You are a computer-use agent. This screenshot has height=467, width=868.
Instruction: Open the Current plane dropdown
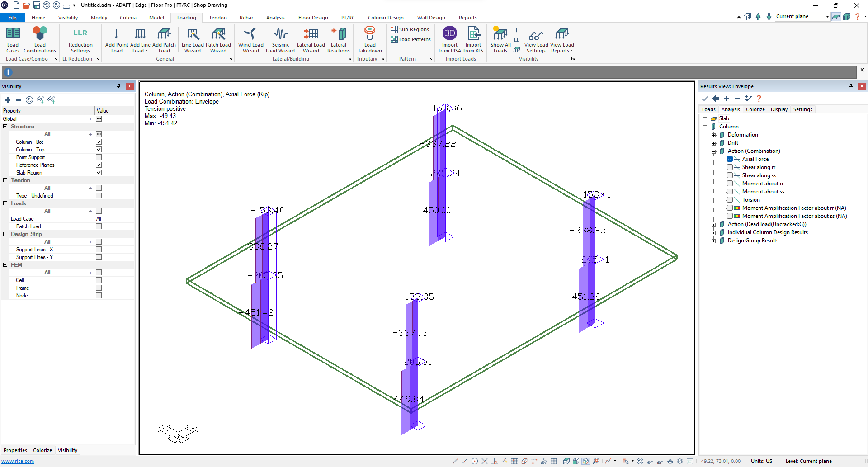827,17
